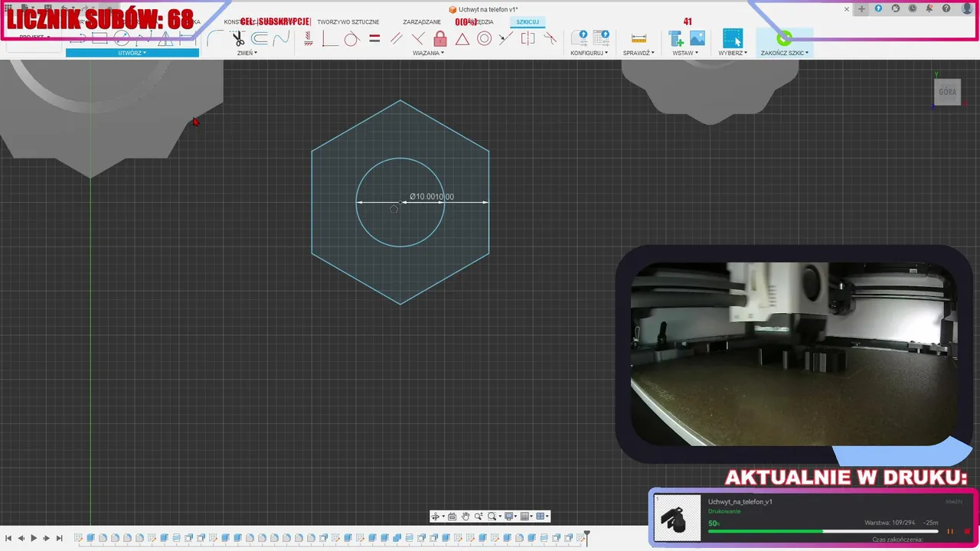The image size is (980, 551).
Task: Expand the UTWÓRZ dropdown
Action: (x=132, y=53)
